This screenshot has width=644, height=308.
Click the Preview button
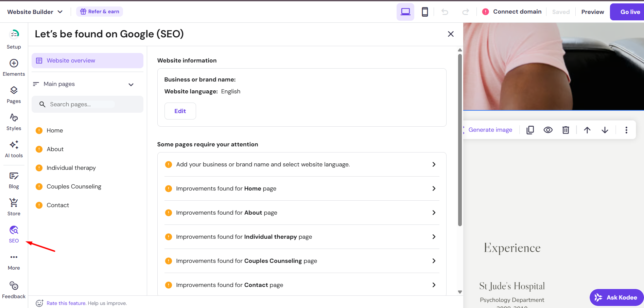coord(592,12)
